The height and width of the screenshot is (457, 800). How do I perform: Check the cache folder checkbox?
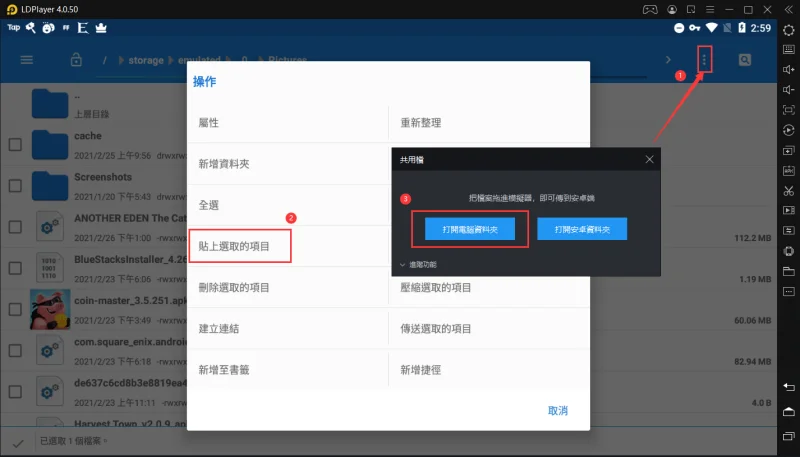(x=15, y=144)
